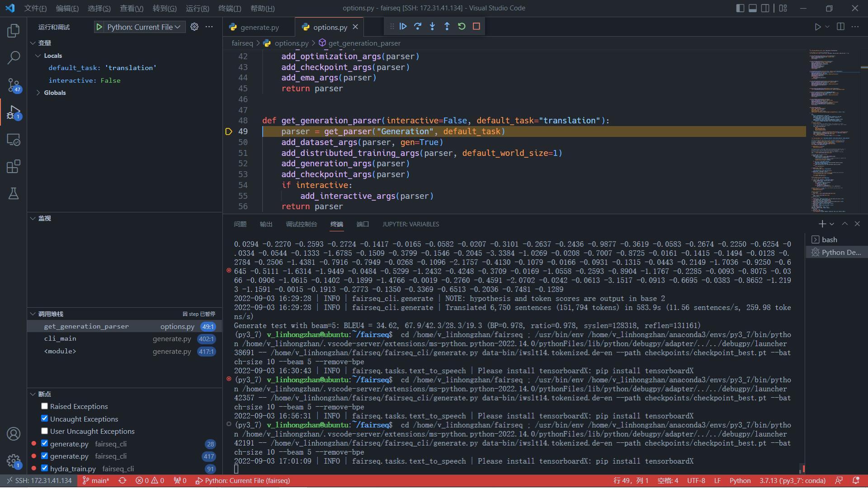Open the Search view icon
Viewport: 868px width, 488px height.
tap(14, 58)
